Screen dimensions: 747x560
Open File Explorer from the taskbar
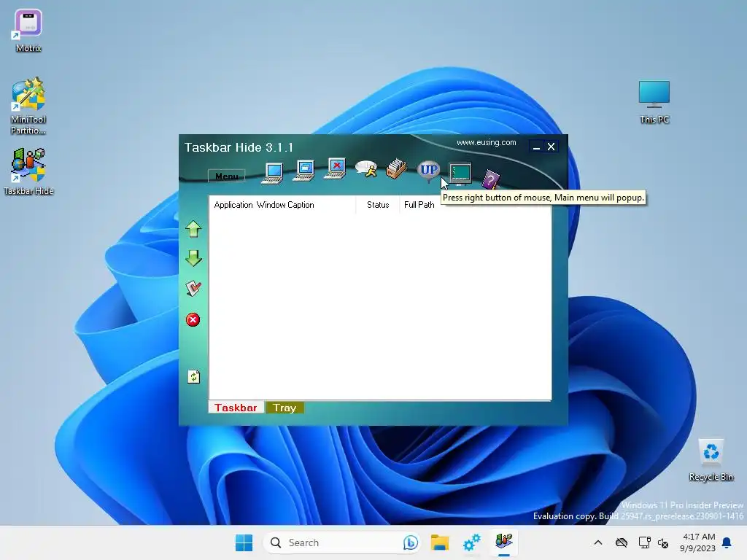(440, 542)
